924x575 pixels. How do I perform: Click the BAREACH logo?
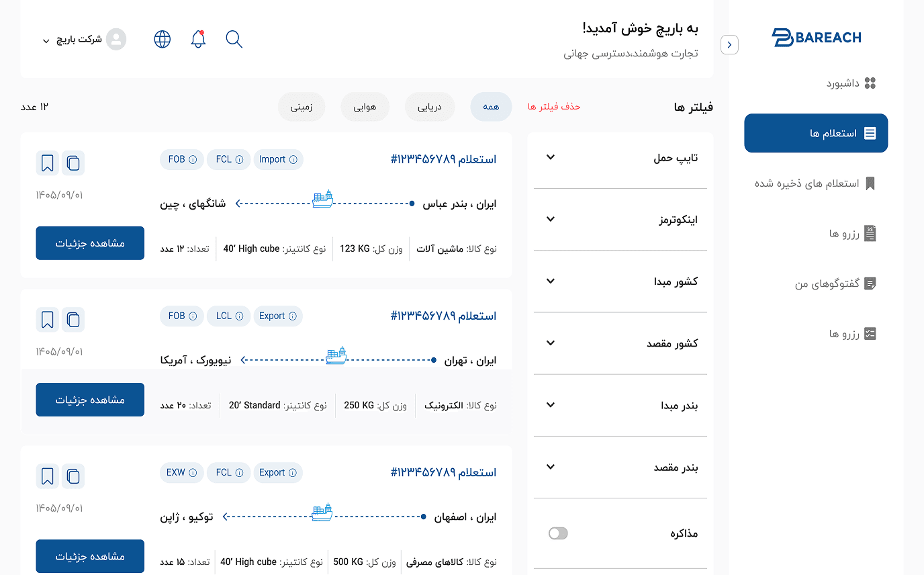click(x=817, y=38)
